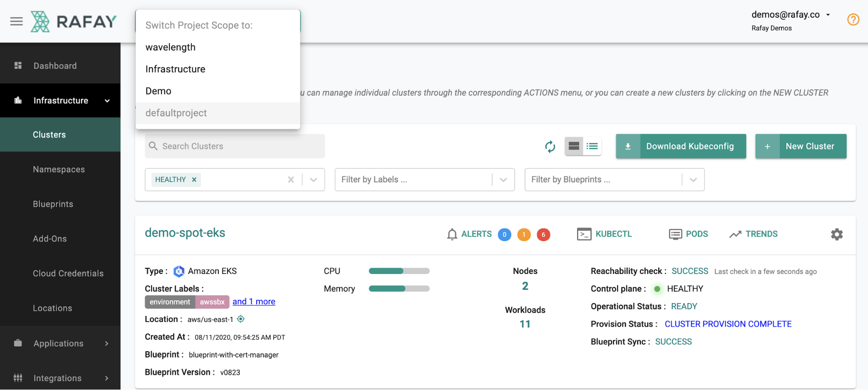Click New Cluster button
The image size is (868, 390).
(801, 146)
